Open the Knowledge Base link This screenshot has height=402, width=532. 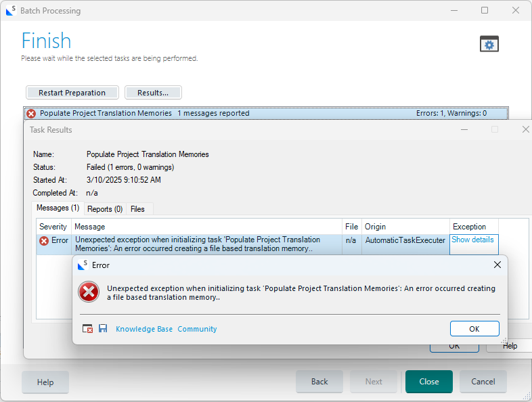click(x=144, y=329)
